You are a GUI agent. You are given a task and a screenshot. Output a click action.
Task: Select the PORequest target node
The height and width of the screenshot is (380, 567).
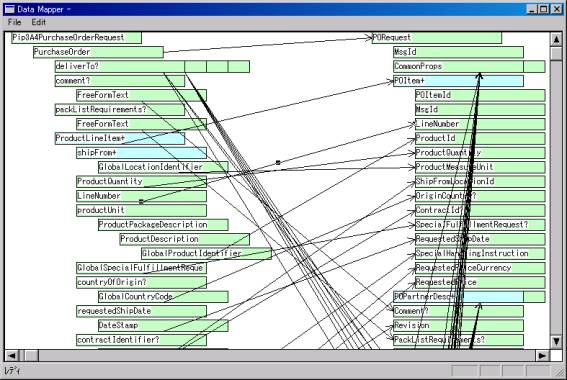[x=437, y=38]
